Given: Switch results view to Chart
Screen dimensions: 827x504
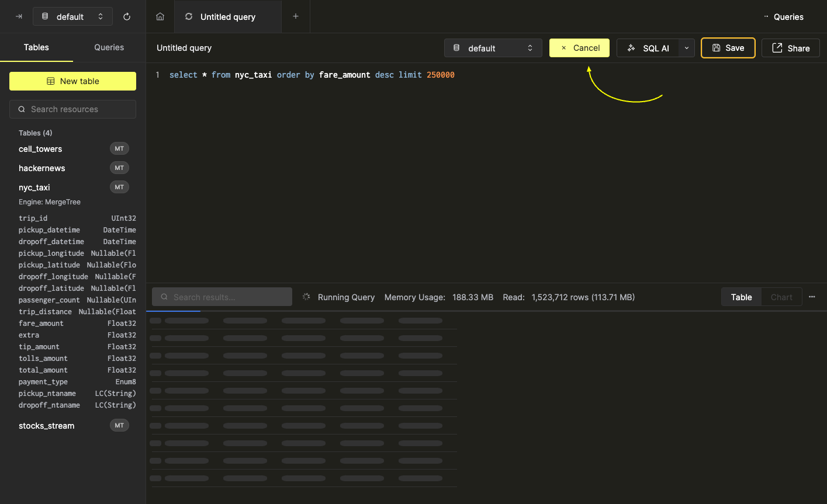Looking at the screenshot, I should pyautogui.click(x=781, y=297).
